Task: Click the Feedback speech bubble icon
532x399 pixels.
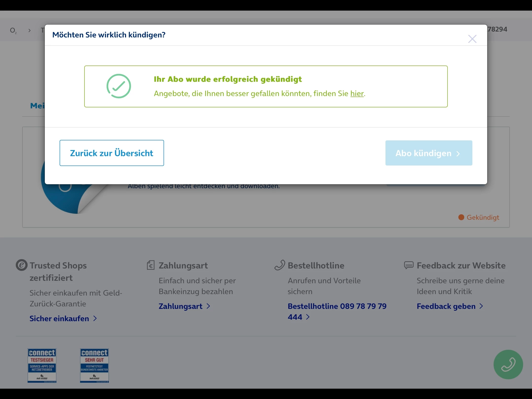Action: pyautogui.click(x=409, y=265)
